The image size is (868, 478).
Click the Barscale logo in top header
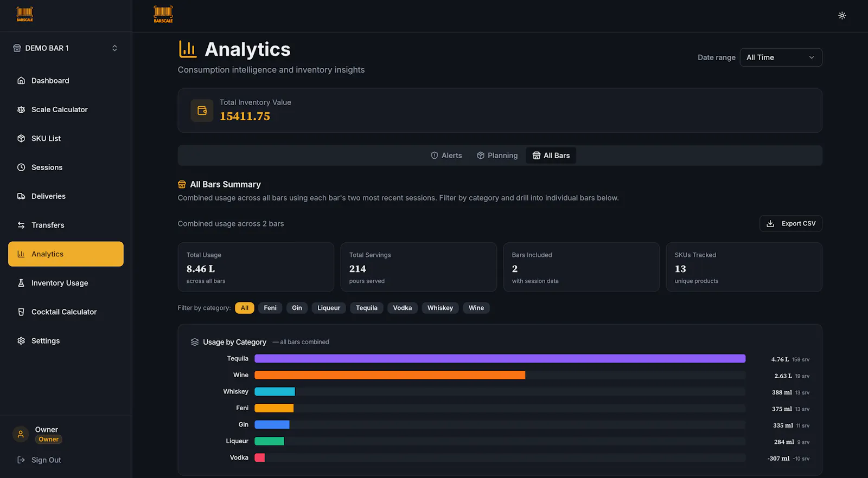[x=163, y=14]
